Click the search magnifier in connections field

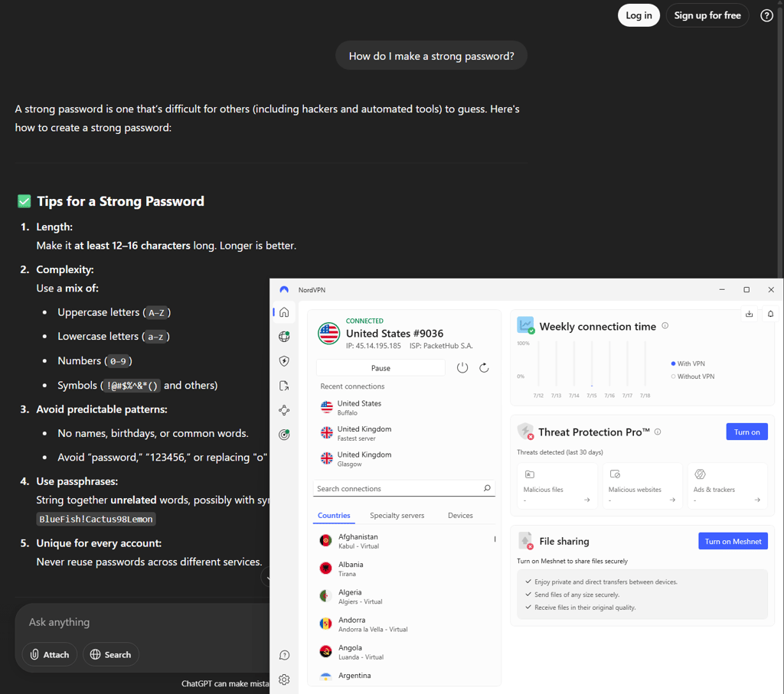(x=487, y=488)
